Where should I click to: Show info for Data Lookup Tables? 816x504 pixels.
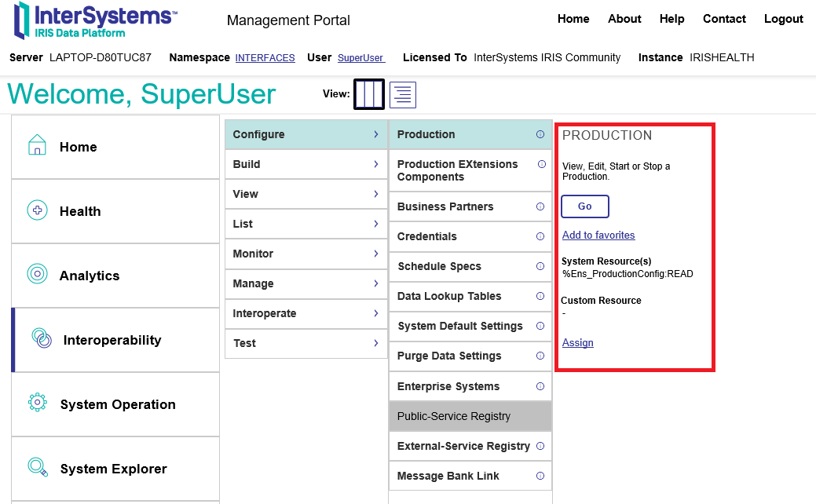pyautogui.click(x=540, y=296)
